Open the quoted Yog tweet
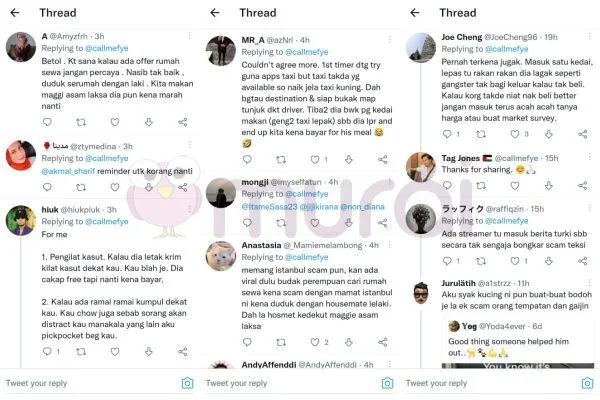 [x=518, y=343]
